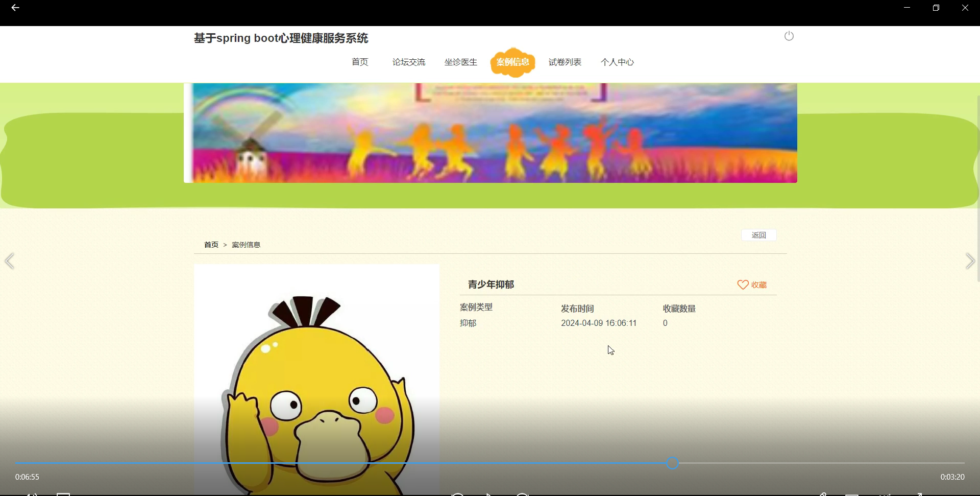This screenshot has width=980, height=496.
Task: Click the favorites count value 0
Action: click(665, 323)
